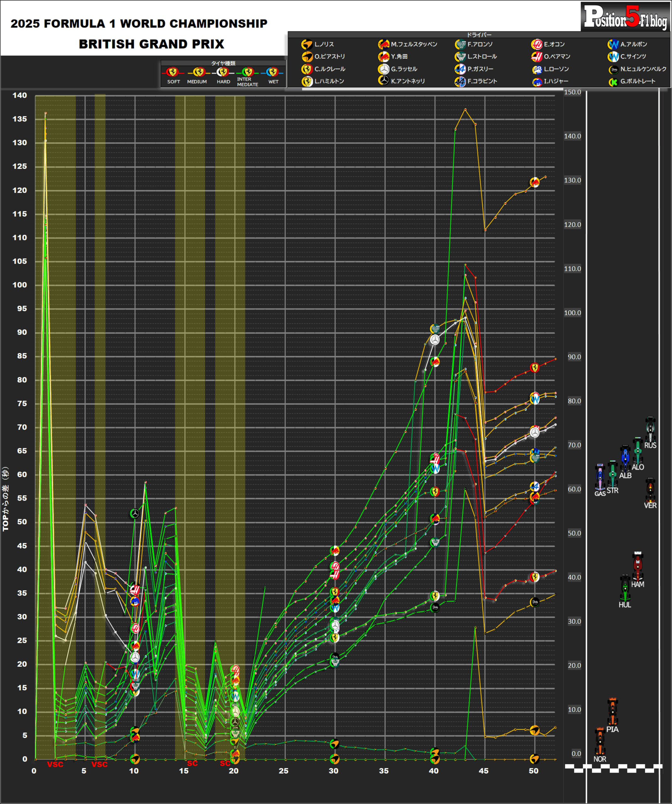Click the ALO Aston Martin car image
672x804 pixels.
pos(638,451)
